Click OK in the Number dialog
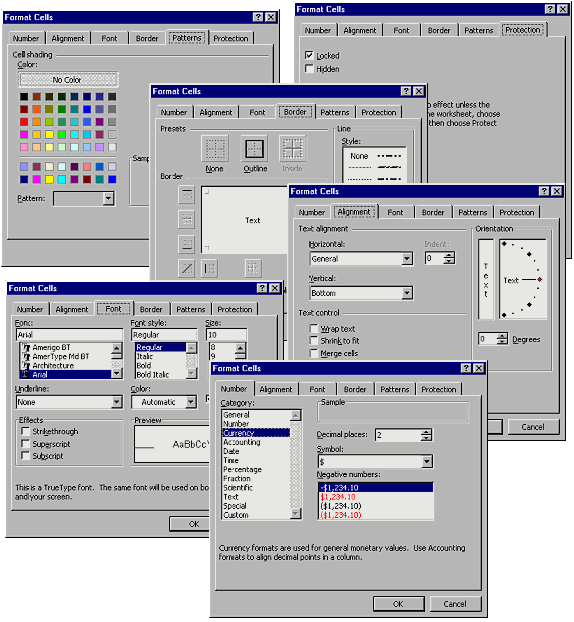This screenshot has width=574, height=622. [398, 604]
